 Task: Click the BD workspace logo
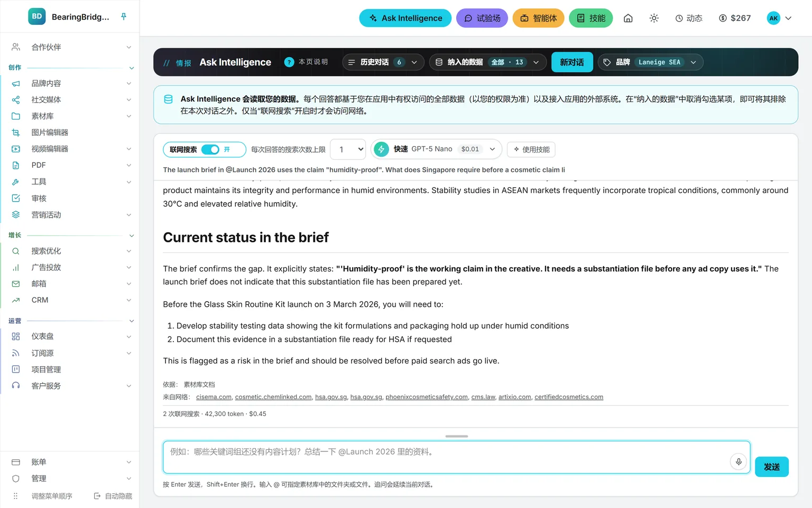click(x=37, y=16)
